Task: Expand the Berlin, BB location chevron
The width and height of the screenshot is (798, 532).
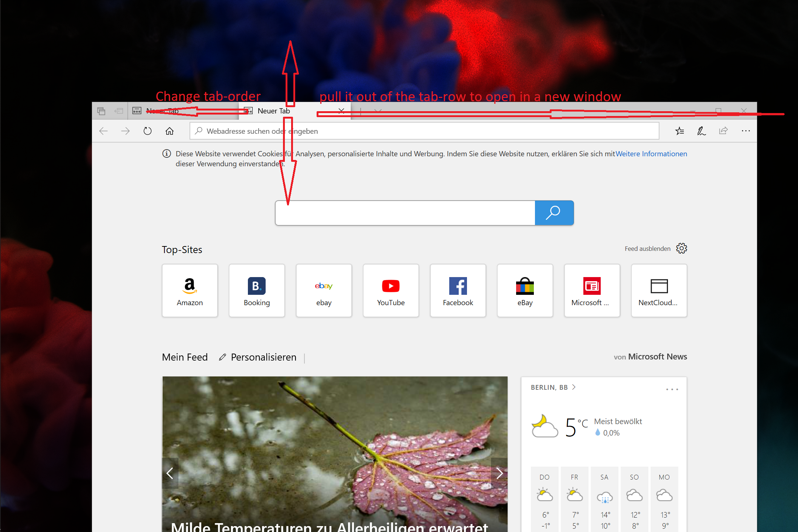Action: tap(574, 387)
